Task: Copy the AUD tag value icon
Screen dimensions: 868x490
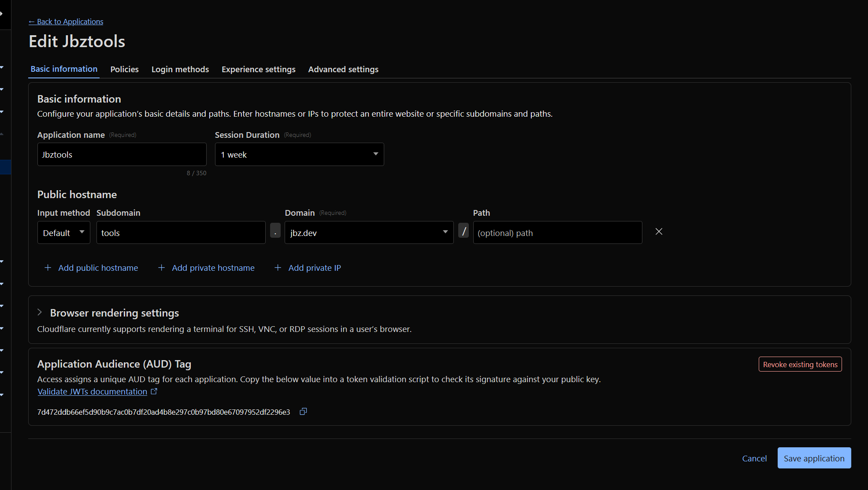Action: point(303,412)
